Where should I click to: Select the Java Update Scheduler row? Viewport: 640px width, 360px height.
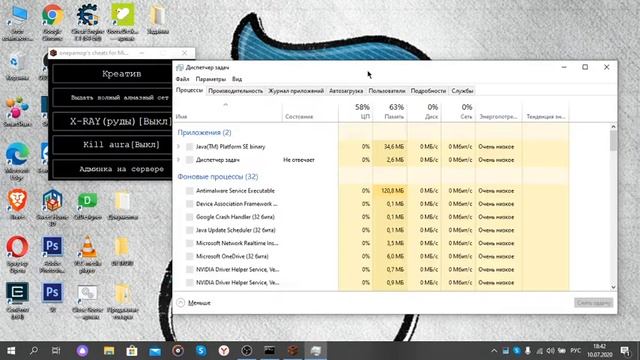(371, 230)
